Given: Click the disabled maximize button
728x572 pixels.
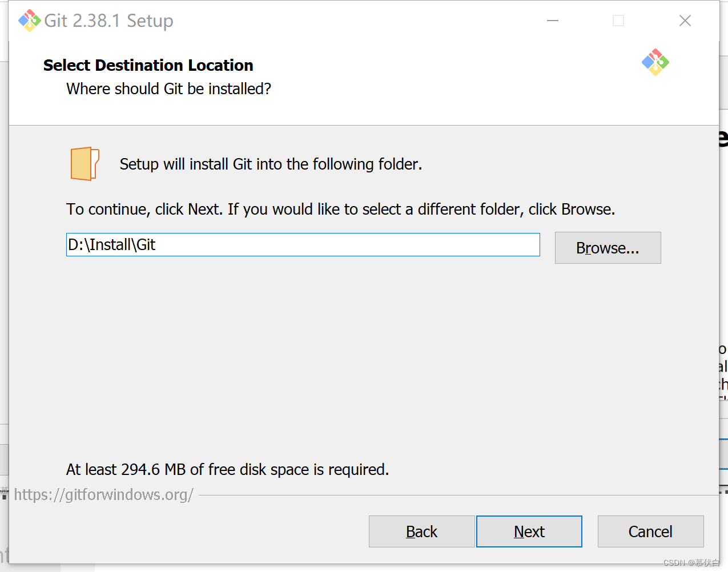Looking at the screenshot, I should coord(618,21).
